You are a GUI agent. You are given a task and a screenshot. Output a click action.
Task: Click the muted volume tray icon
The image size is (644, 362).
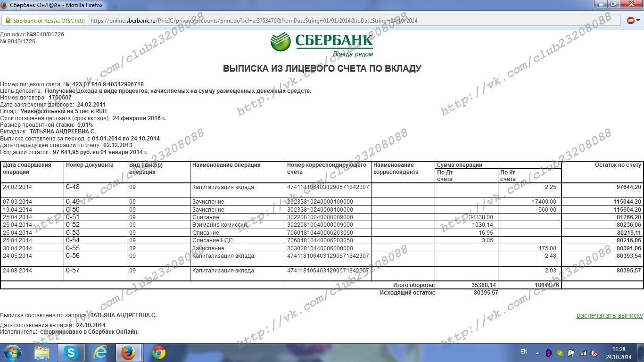pyautogui.click(x=594, y=353)
